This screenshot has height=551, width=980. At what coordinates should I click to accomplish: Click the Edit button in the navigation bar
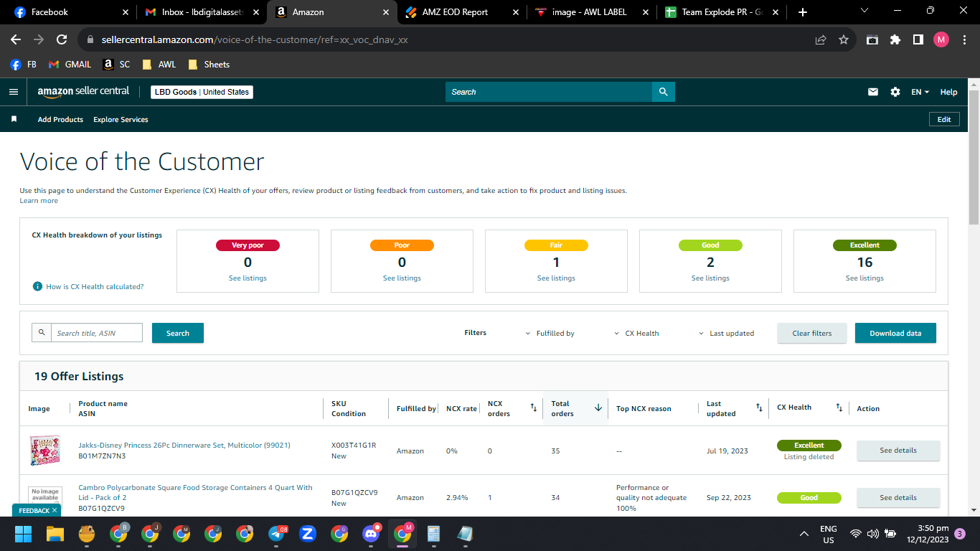point(944,119)
